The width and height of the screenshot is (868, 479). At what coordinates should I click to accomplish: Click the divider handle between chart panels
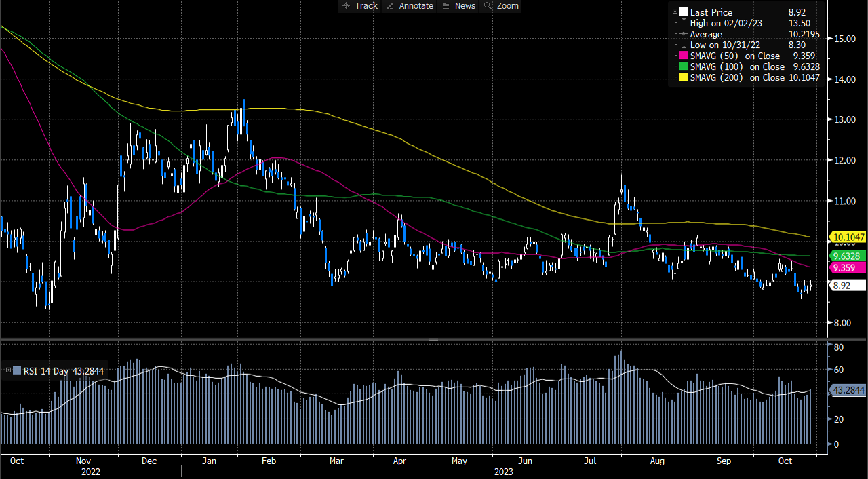[x=433, y=339]
